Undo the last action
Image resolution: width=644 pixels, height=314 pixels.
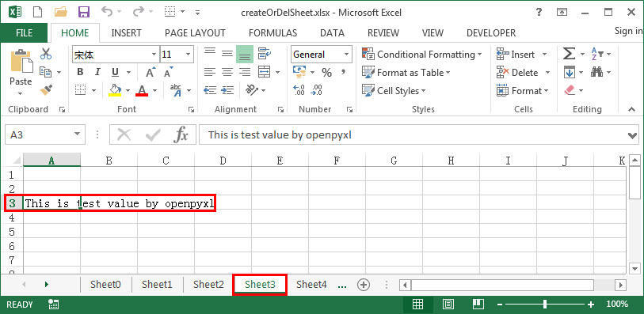(106, 12)
